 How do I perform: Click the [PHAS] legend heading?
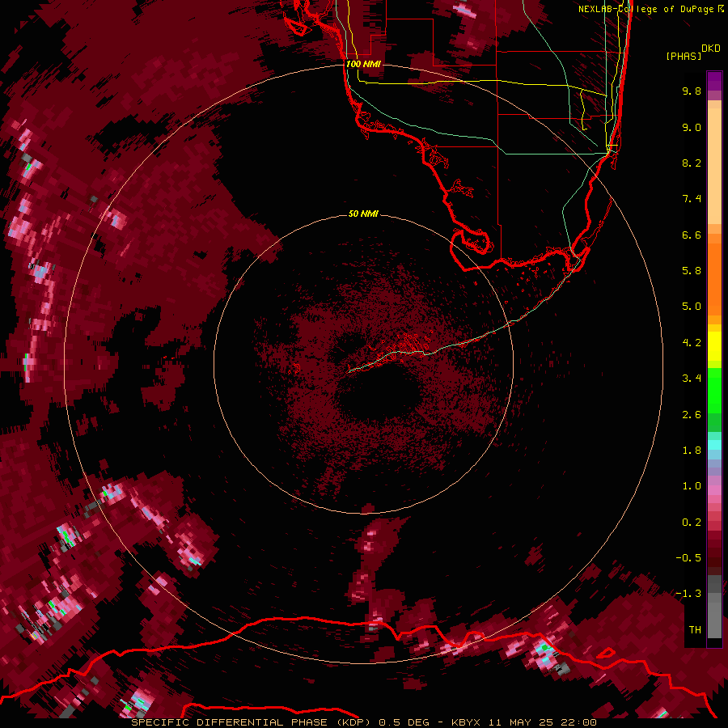pyautogui.click(x=684, y=56)
